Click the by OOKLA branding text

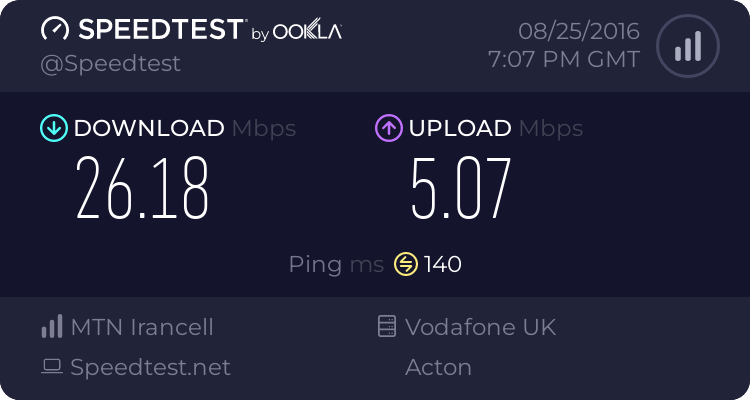coord(296,32)
